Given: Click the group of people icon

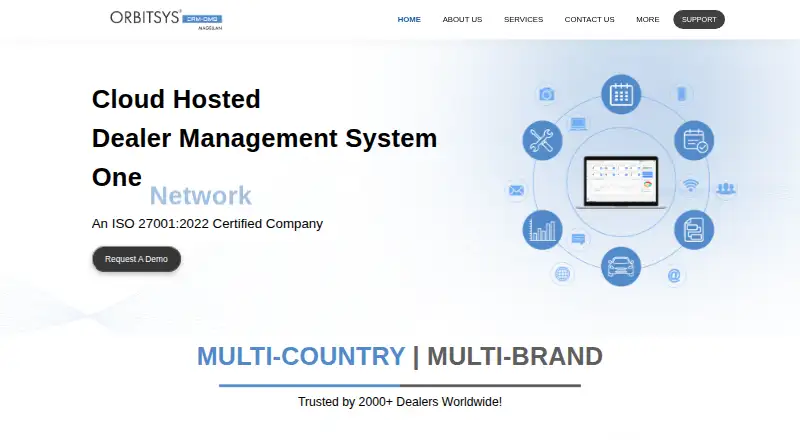Looking at the screenshot, I should 726,189.
